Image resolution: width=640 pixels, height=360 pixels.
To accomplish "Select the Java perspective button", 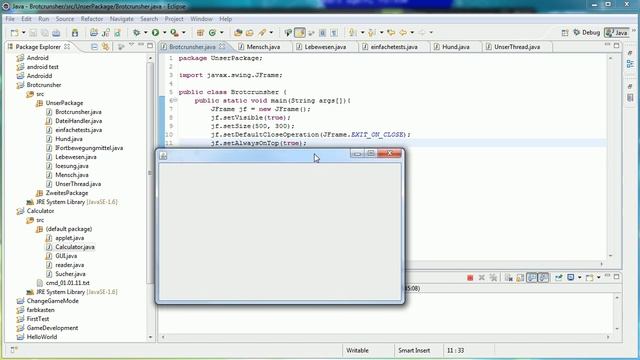I will click(x=617, y=33).
